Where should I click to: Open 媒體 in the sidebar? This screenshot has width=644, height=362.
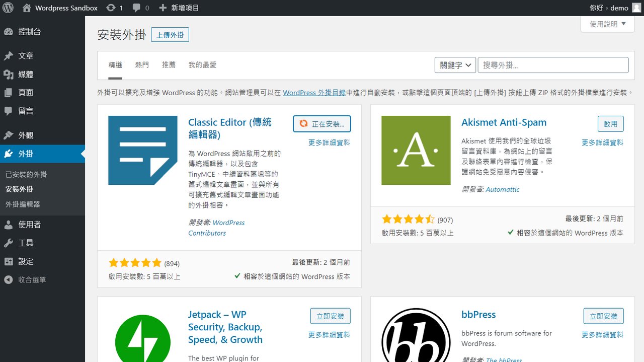(26, 75)
